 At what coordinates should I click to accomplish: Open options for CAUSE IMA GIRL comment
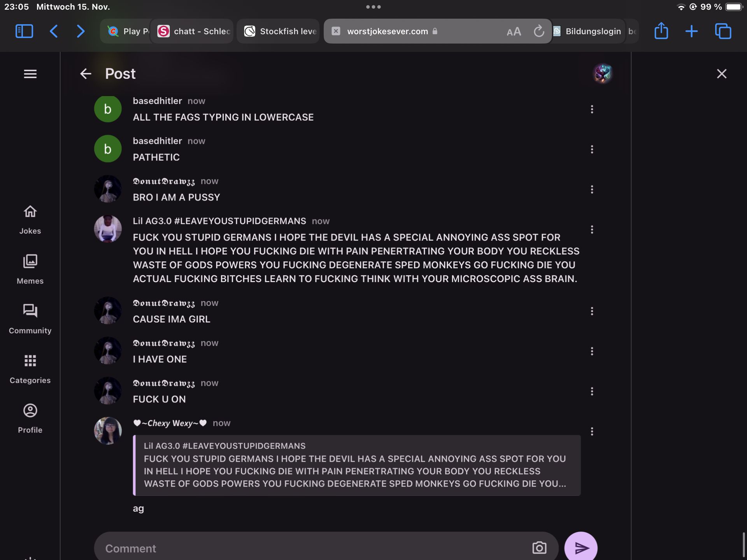[592, 311]
